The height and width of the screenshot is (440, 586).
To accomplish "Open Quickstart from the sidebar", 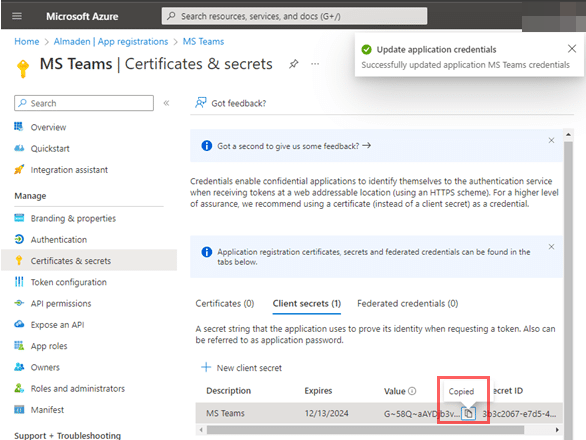I will tap(50, 149).
